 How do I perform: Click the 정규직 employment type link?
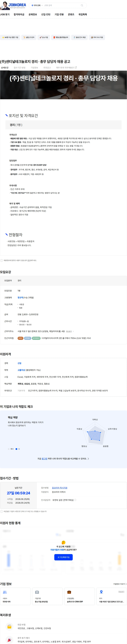20,298
